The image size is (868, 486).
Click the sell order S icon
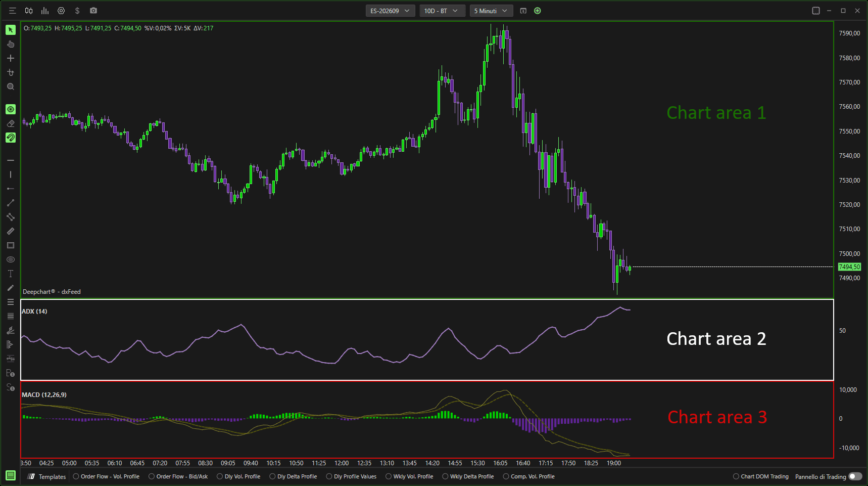click(11, 387)
